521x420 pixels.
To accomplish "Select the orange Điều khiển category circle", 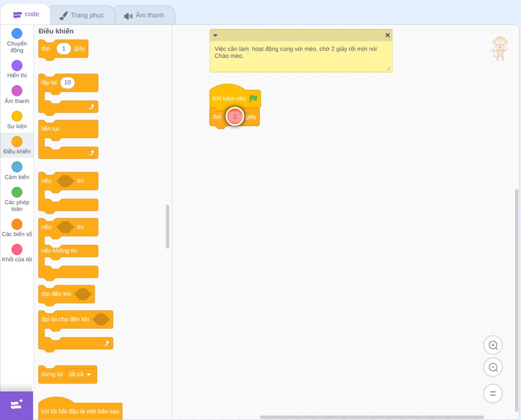I will point(17,142).
